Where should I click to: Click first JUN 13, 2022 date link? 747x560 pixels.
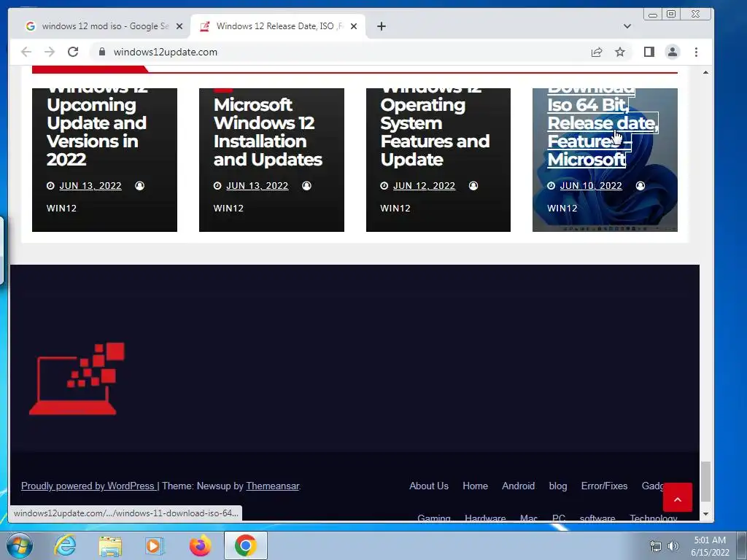click(90, 186)
